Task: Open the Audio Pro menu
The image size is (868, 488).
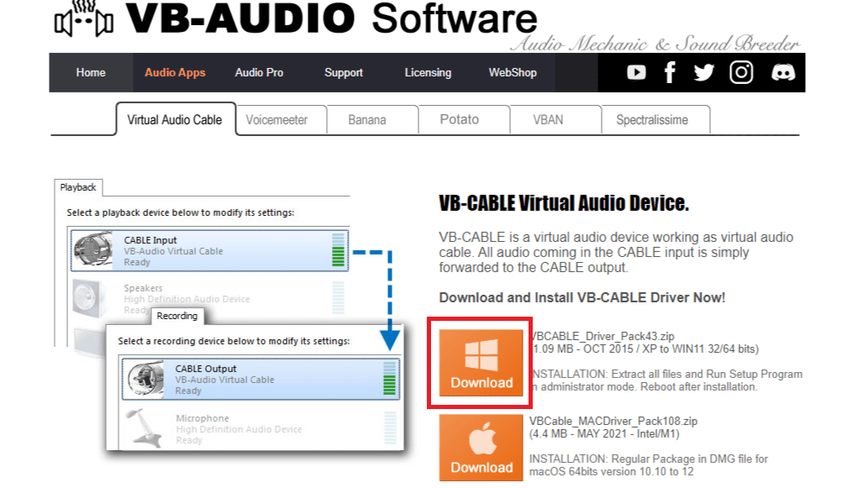Action: pyautogui.click(x=259, y=73)
